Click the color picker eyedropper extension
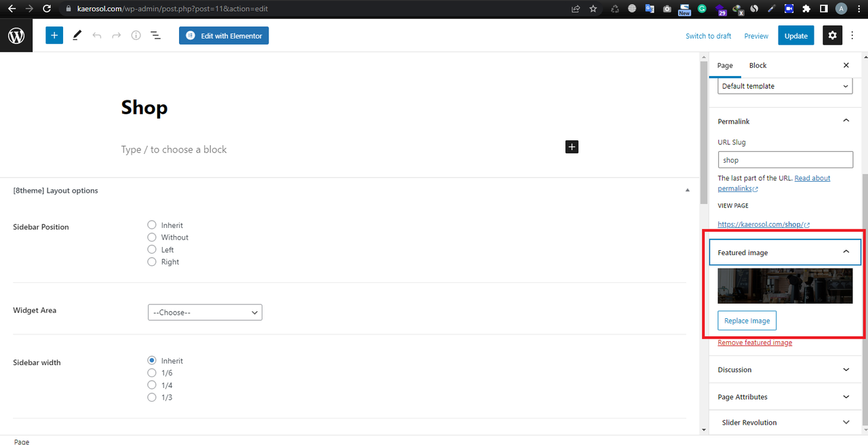This screenshot has width=868, height=445. 772,9
